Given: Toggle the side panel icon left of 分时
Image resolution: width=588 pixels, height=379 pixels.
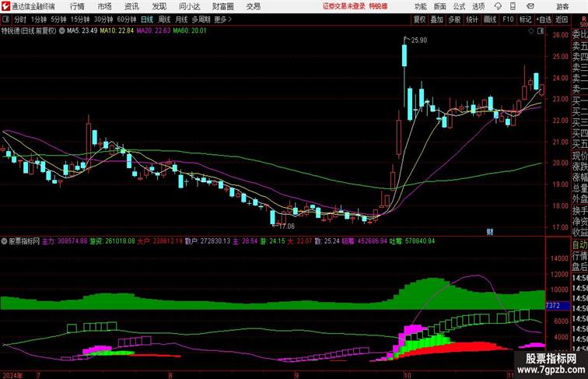Looking at the screenshot, I should click(5, 19).
